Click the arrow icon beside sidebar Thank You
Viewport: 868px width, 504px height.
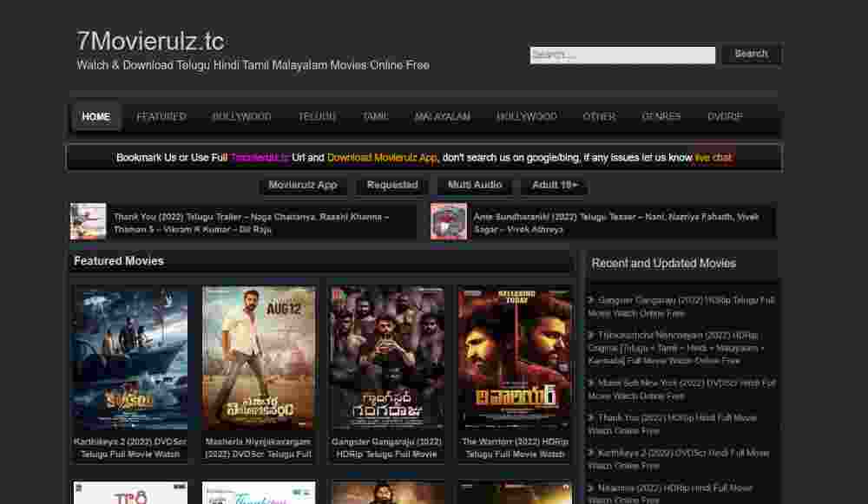click(x=591, y=418)
